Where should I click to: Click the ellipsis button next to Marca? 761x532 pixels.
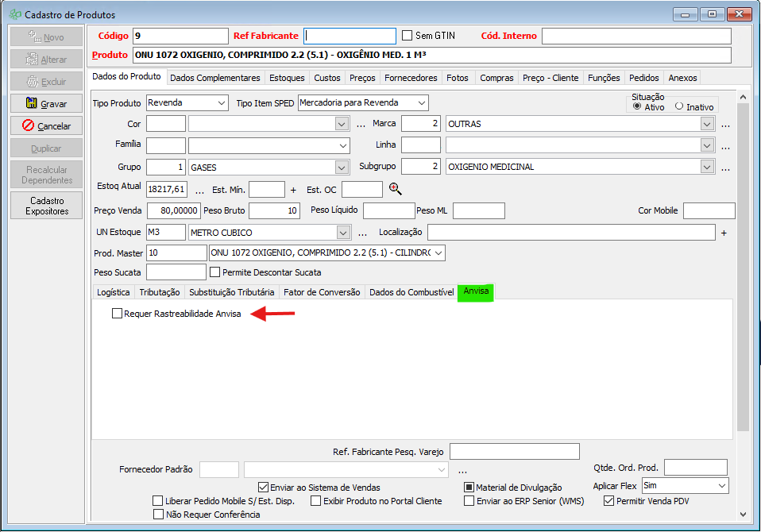pos(725,125)
